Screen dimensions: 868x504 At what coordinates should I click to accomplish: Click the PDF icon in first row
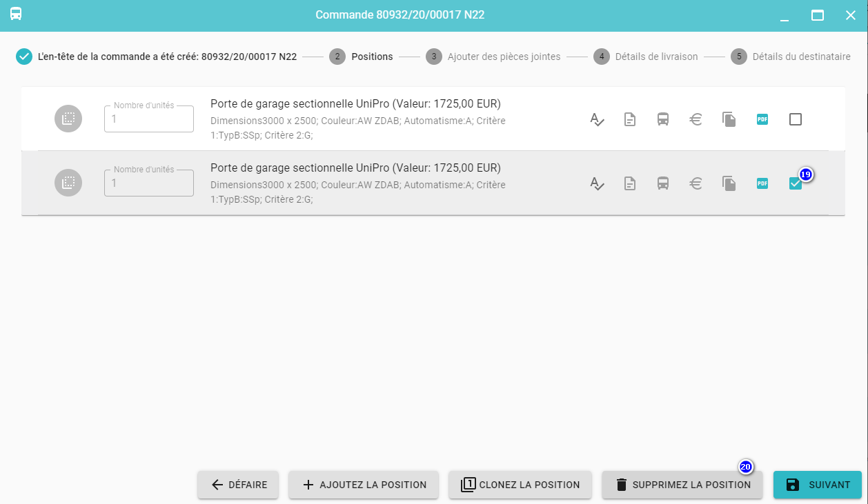tap(762, 119)
